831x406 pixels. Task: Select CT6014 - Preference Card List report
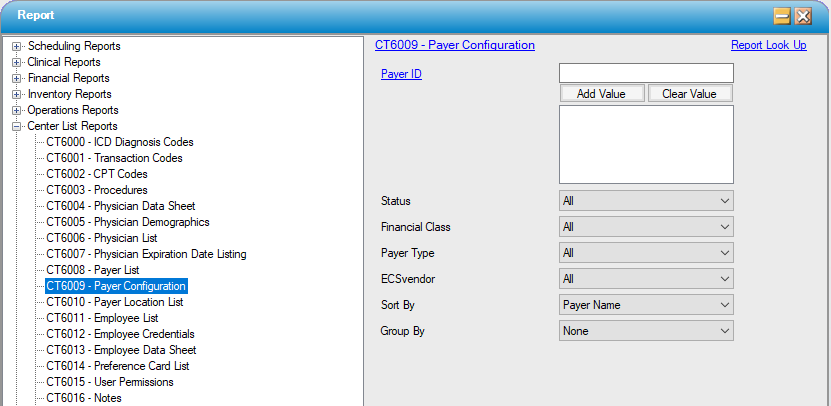click(x=117, y=366)
